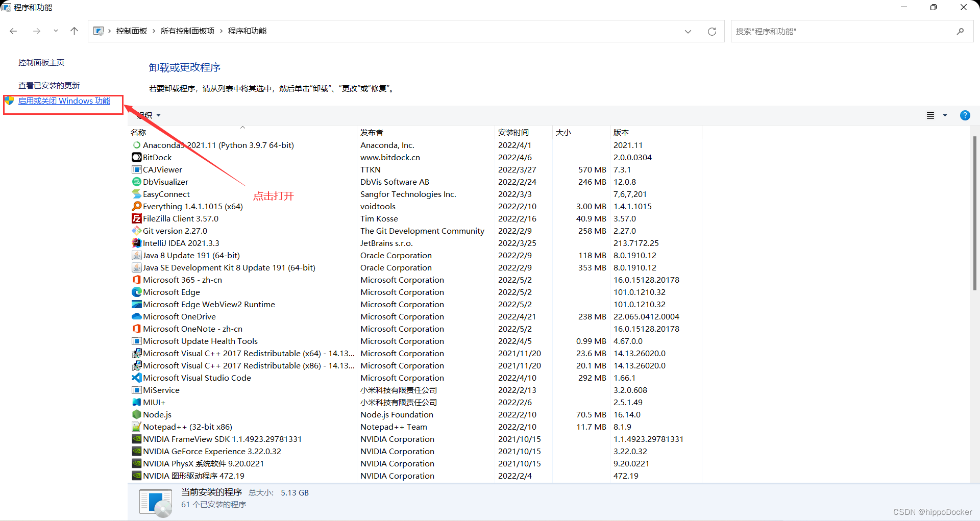Screen dimensions: 980x521
Task: Click 控制面板 in the breadcrumb path
Action: (x=131, y=31)
